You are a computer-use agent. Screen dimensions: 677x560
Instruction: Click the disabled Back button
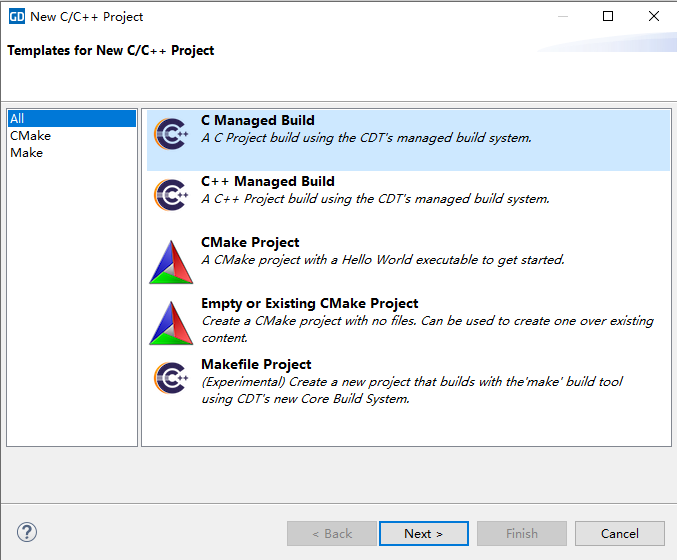[332, 534]
